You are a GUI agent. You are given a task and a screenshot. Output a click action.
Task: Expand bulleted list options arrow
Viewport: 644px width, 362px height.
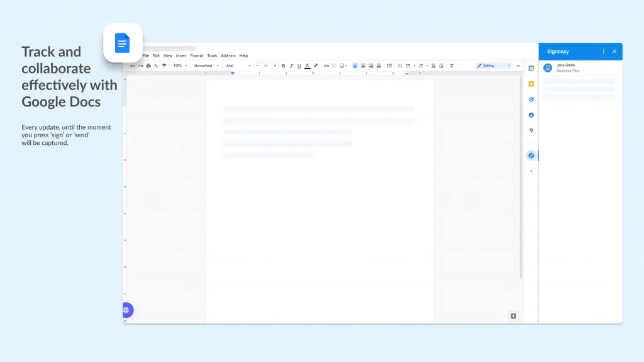coord(414,66)
